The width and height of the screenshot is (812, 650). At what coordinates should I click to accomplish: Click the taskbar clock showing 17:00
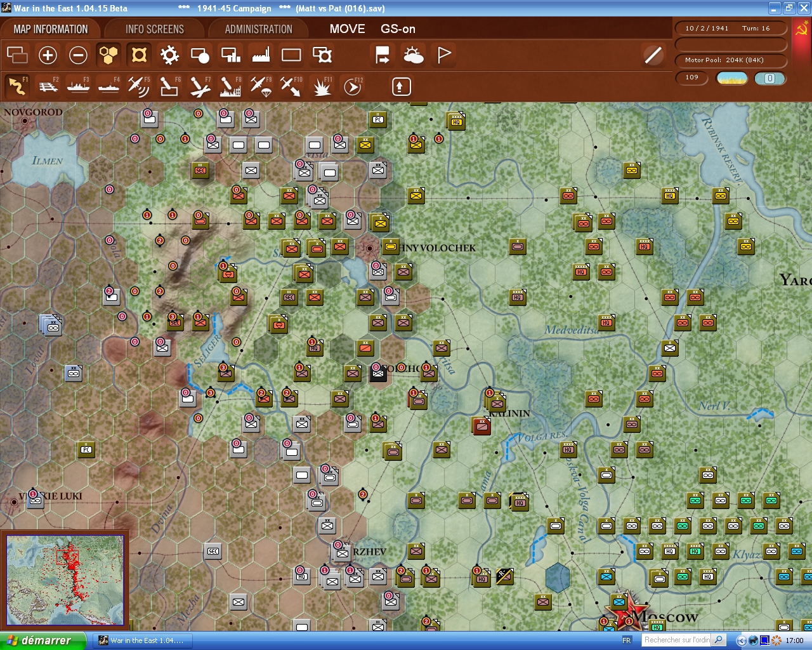[794, 640]
